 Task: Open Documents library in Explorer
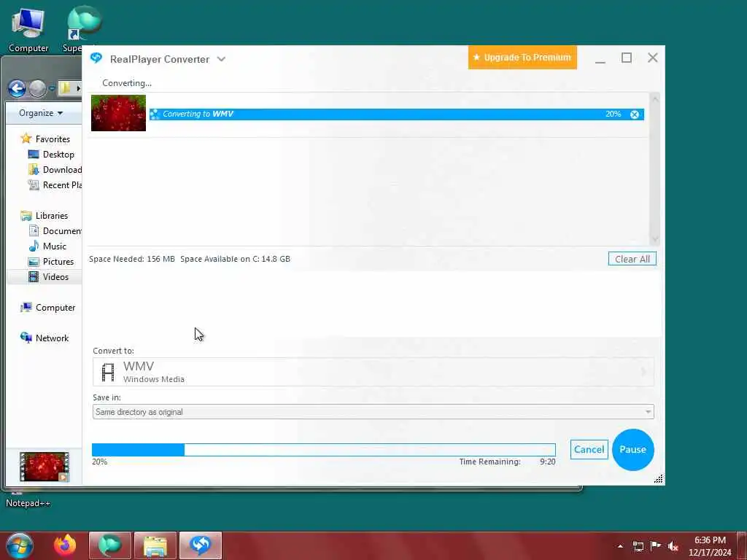(x=54, y=231)
